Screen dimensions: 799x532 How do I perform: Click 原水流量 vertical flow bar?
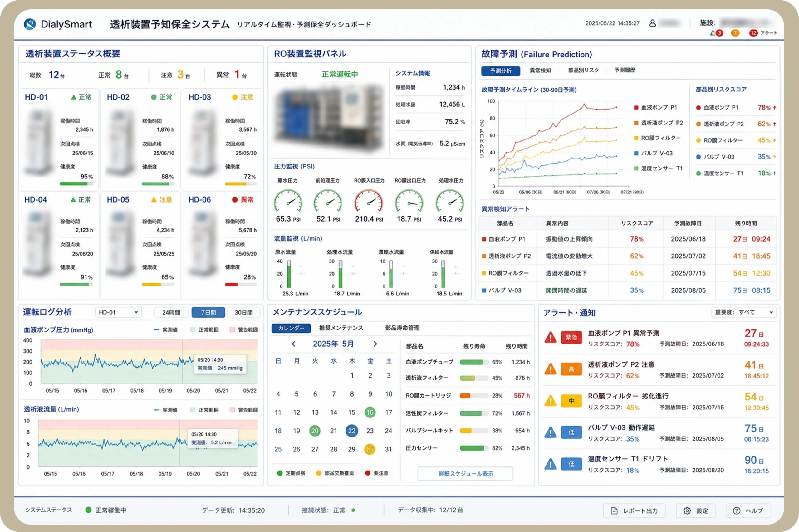[289, 274]
